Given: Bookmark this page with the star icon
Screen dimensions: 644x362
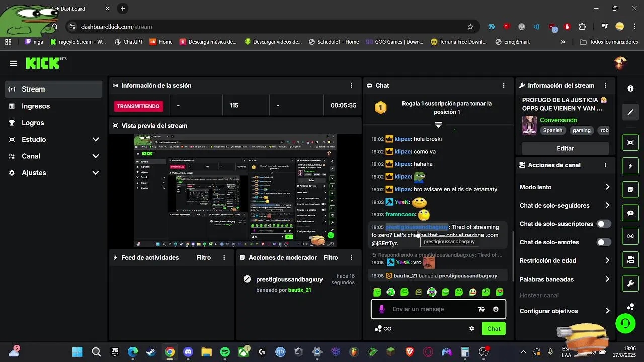Looking at the screenshot, I should [x=470, y=27].
